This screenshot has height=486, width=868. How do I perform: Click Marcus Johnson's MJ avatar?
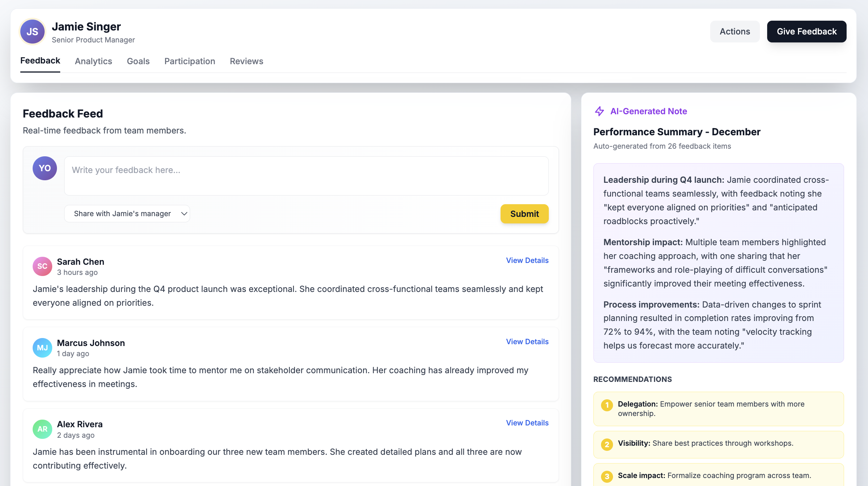42,348
